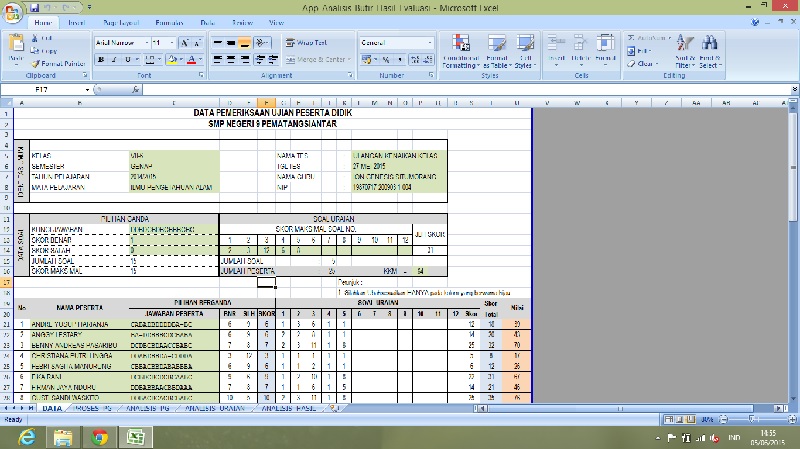Open Find & Select
Image resolution: width=800 pixels, height=449 pixels.
[x=709, y=51]
